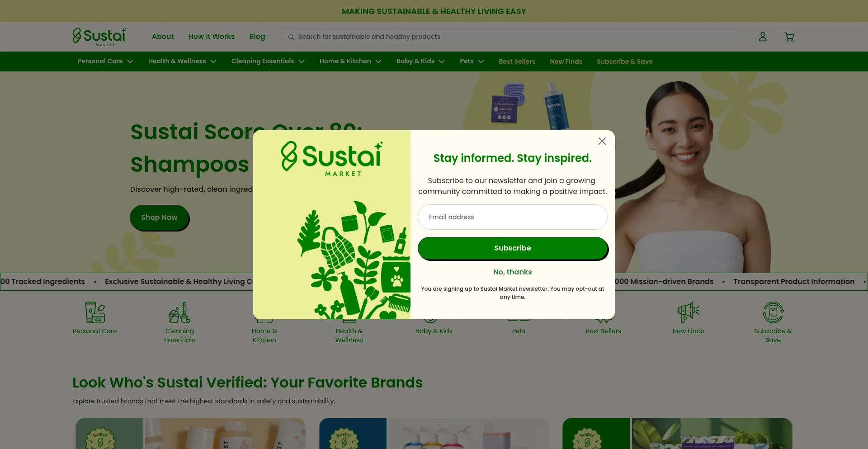Viewport: 868px width, 449px height.
Task: Expand the Personal Care dropdown menu
Action: (x=105, y=61)
